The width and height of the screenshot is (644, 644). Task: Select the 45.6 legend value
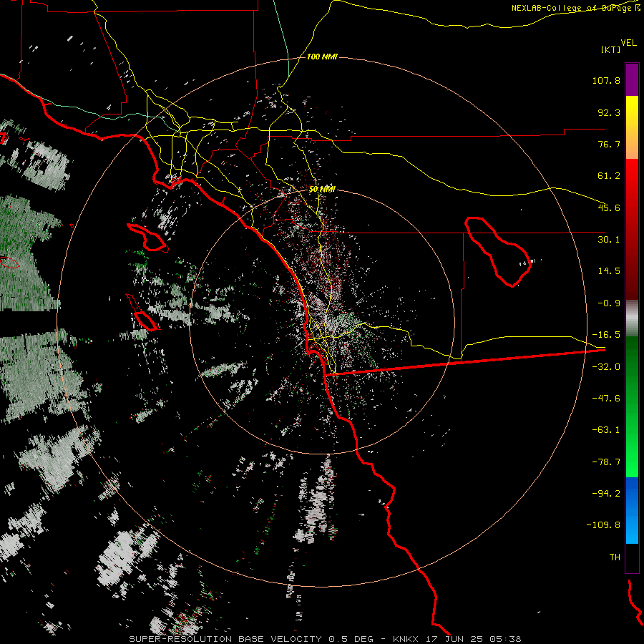[609, 208]
